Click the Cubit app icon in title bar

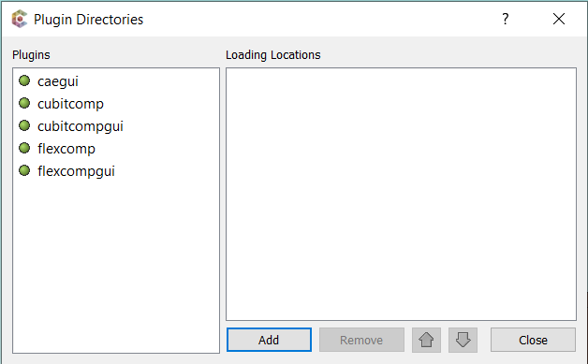(20, 19)
